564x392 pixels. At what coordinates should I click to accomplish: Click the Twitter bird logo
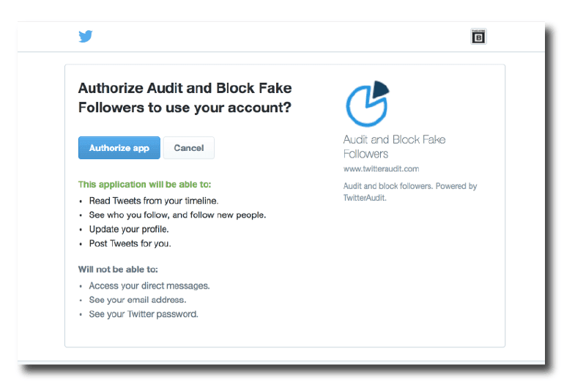coord(86,37)
